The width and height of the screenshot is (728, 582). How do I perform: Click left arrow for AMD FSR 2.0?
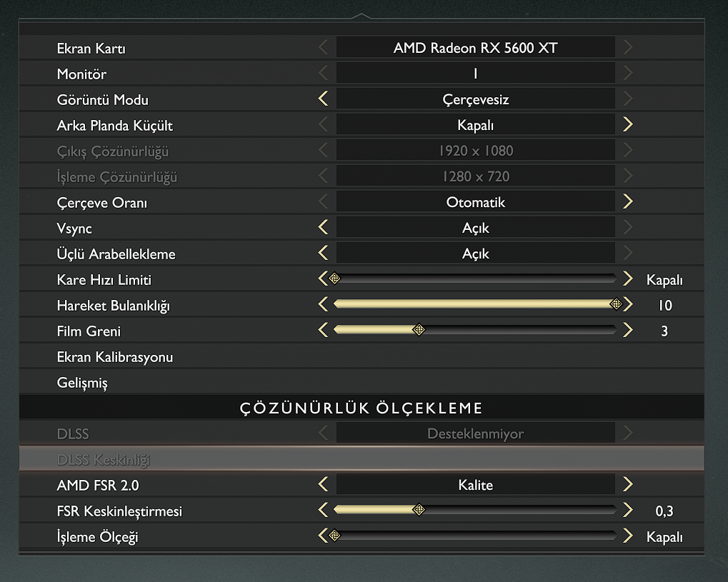(324, 485)
